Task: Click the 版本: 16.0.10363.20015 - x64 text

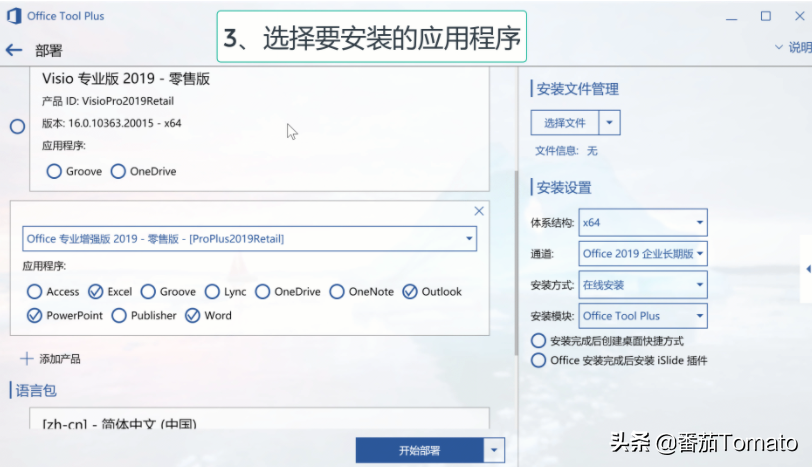Action: pyautogui.click(x=111, y=123)
